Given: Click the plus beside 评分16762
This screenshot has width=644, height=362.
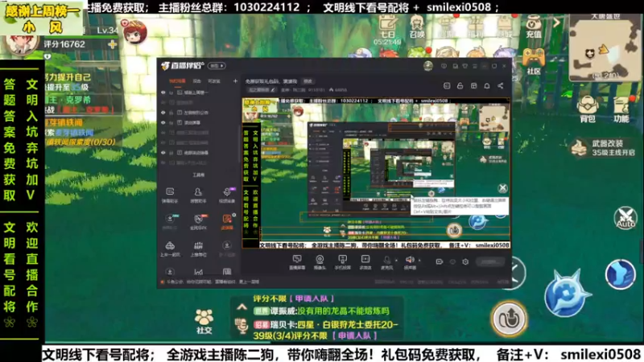Looking at the screenshot, I should 112,44.
